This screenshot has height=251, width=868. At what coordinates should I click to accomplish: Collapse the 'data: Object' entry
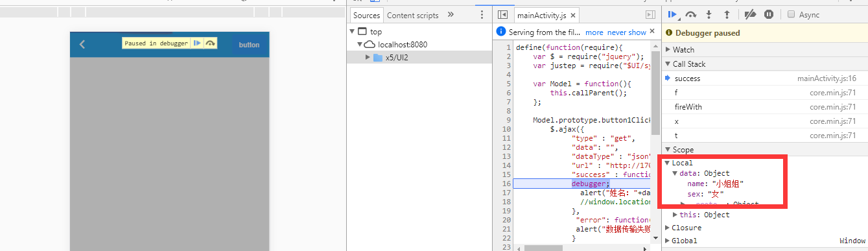[675, 173]
